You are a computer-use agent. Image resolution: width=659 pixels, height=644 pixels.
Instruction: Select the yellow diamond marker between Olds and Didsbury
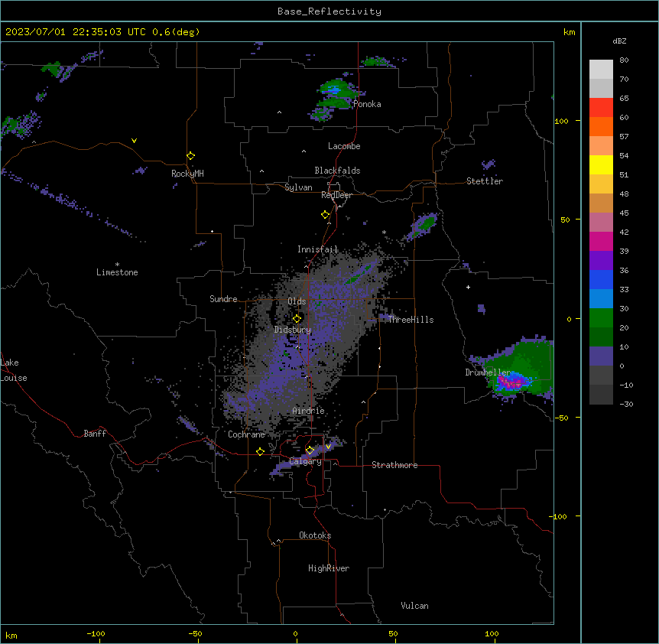pos(297,318)
